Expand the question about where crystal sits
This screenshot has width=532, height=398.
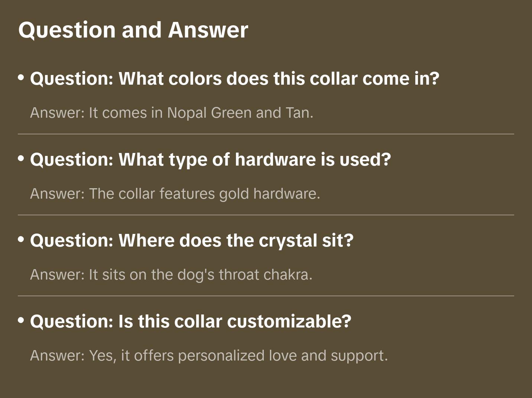[x=192, y=241]
